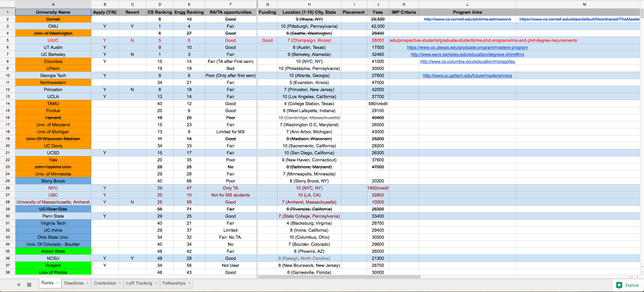Select the '7 (Champaign, Illinois)' location cell
644x292 pixels.
[x=309, y=41]
